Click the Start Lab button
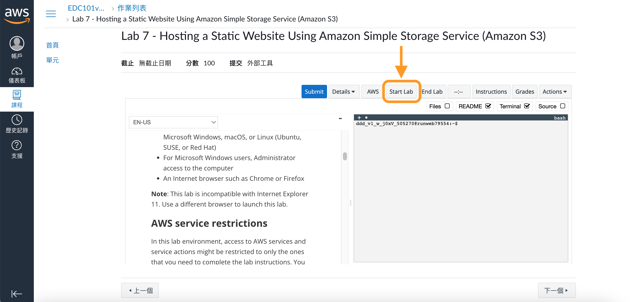This screenshot has height=302, width=644. click(401, 92)
